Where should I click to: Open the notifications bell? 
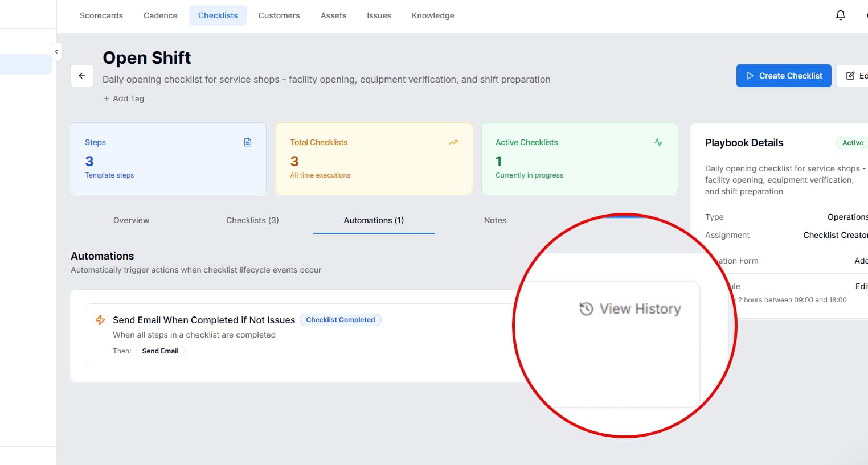840,15
